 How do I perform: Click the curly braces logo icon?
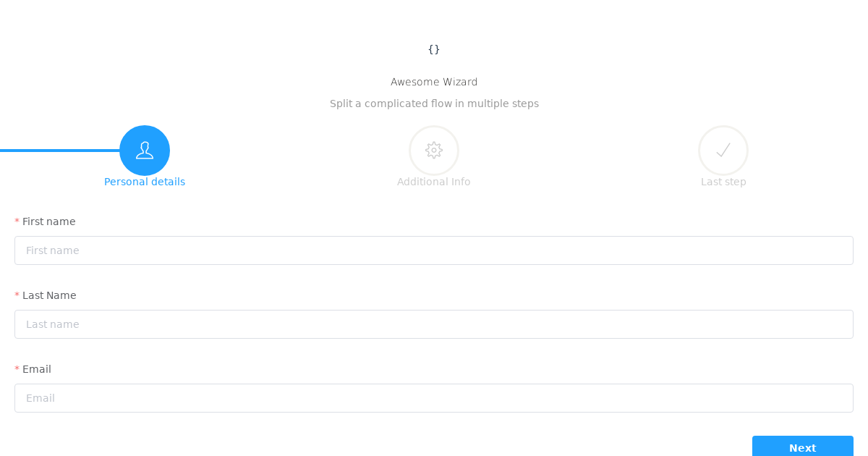coord(434,49)
